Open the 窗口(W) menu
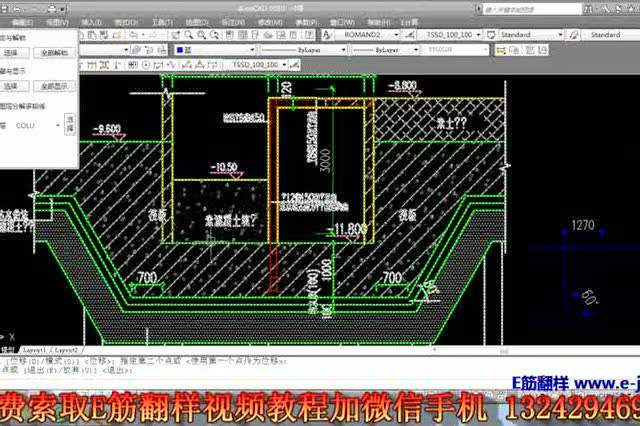Image resolution: width=640 pixels, height=426 pixels. click(x=343, y=22)
